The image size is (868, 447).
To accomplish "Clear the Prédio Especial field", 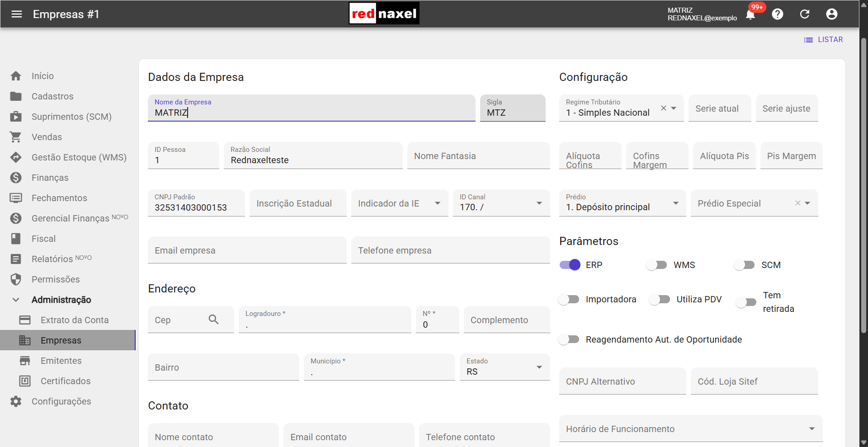I will pos(798,203).
